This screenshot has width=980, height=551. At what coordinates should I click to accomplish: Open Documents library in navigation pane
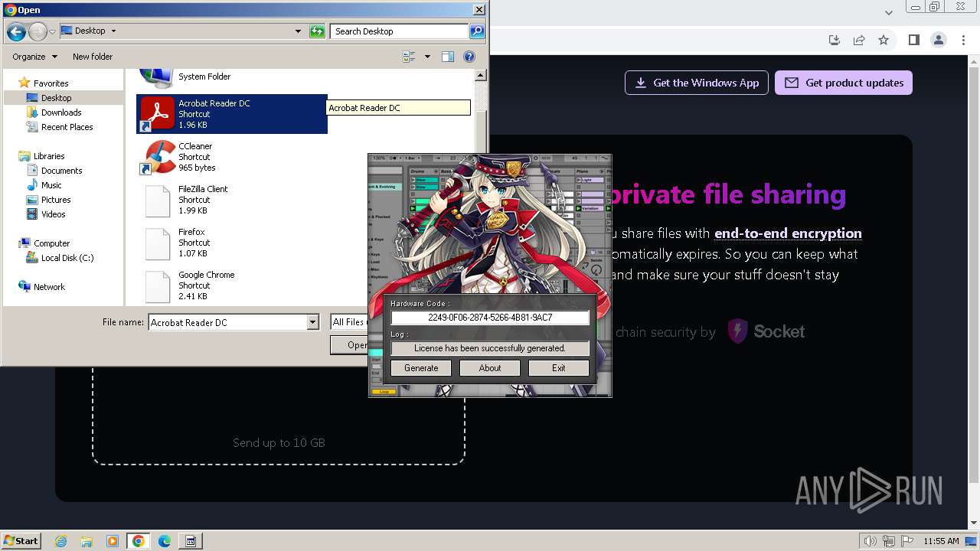62,171
